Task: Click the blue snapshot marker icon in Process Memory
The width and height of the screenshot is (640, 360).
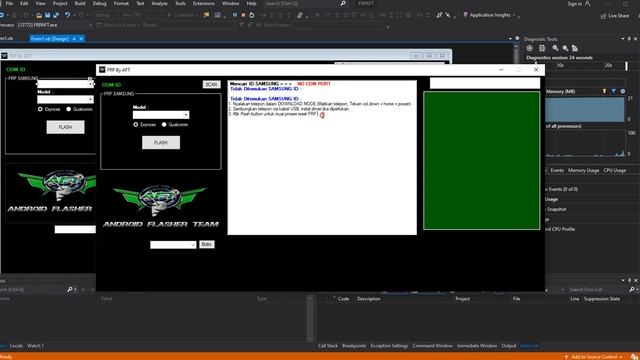Action: pyautogui.click(x=613, y=91)
